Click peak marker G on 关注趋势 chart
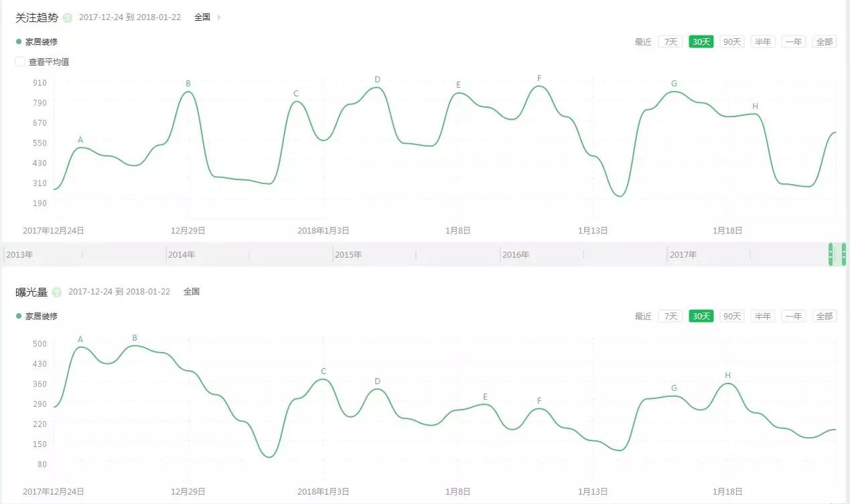The image size is (850, 504). (x=674, y=84)
